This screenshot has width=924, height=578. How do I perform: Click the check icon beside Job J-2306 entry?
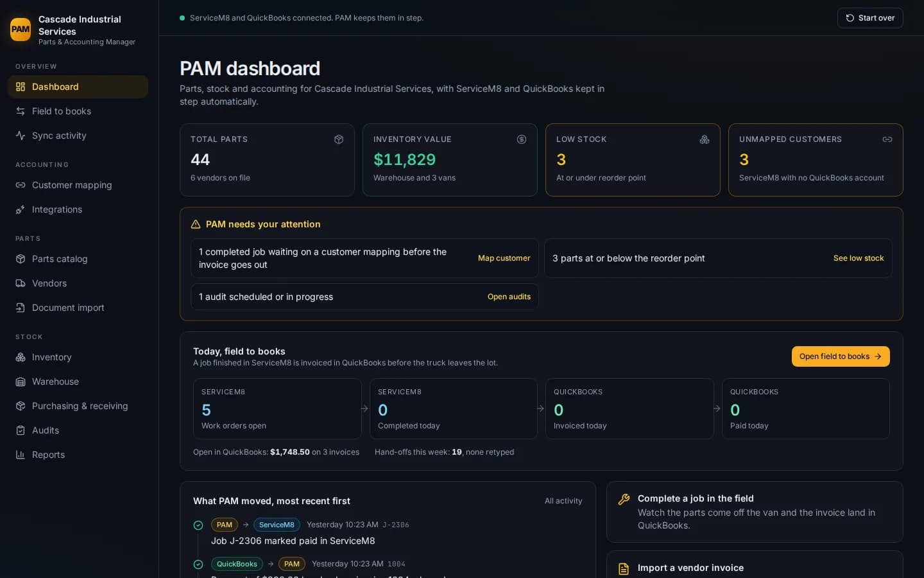tap(198, 525)
